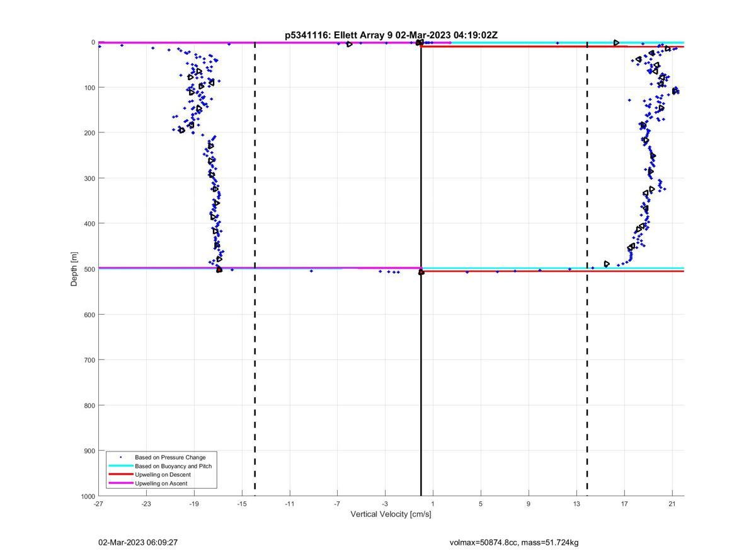Click the triangle marker at the surface near -6 cm/s
756x558 pixels.
(350, 44)
